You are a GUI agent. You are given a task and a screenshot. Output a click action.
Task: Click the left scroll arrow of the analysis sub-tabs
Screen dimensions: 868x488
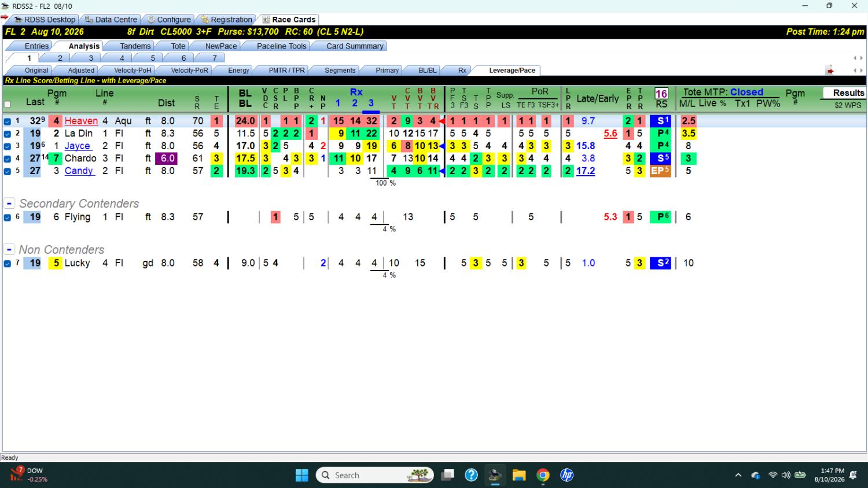coord(855,71)
